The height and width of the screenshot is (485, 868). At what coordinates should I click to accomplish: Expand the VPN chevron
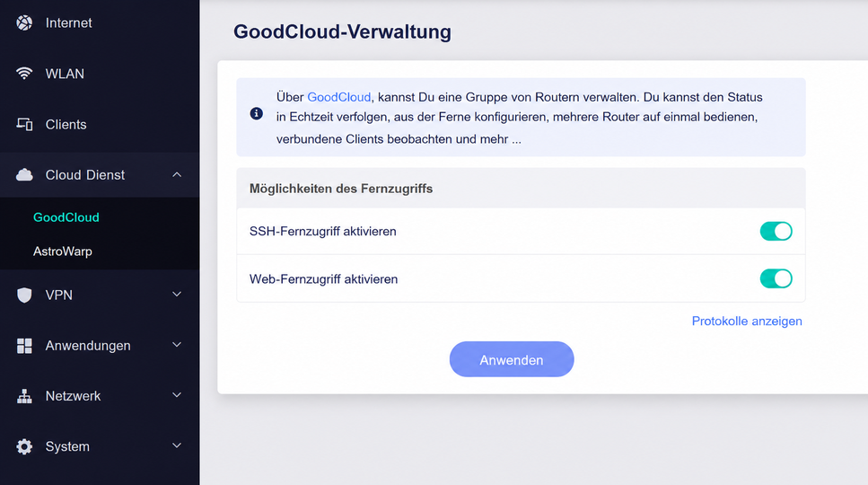tap(177, 294)
